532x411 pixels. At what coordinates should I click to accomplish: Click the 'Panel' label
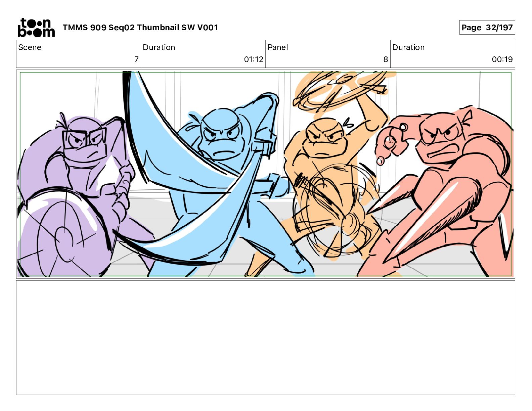click(278, 47)
